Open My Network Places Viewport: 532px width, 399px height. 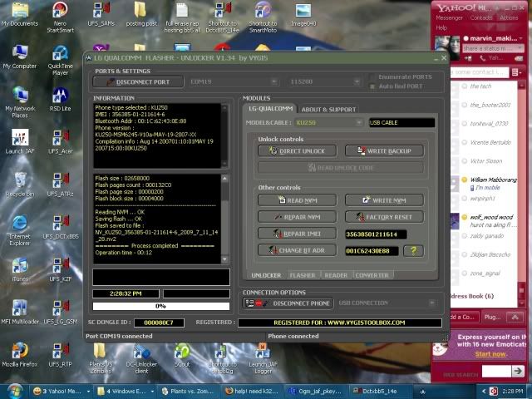(20, 102)
